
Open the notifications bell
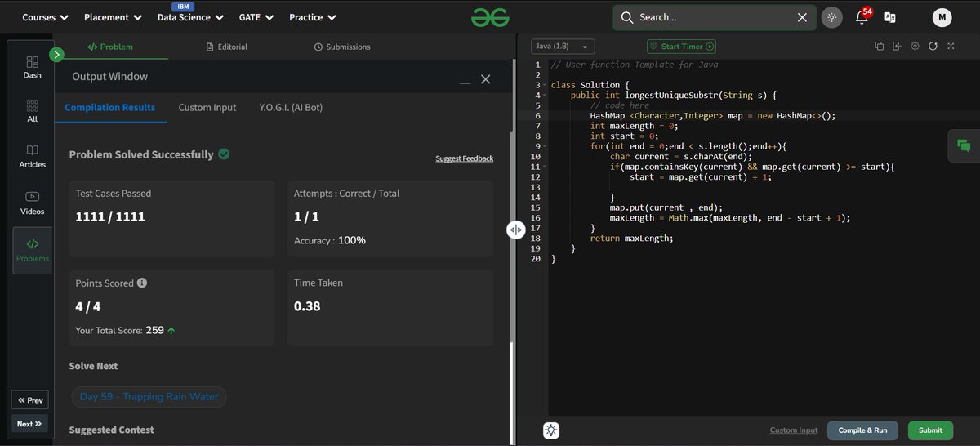coord(861,17)
